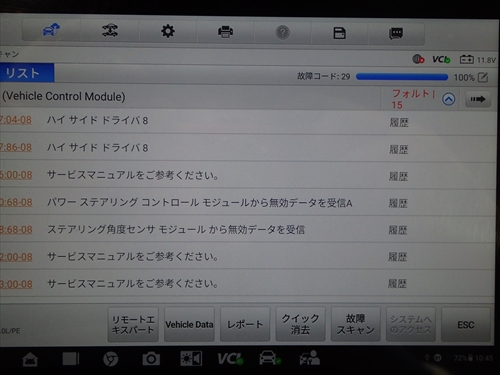Open the Chrome browser icon

tap(110, 359)
